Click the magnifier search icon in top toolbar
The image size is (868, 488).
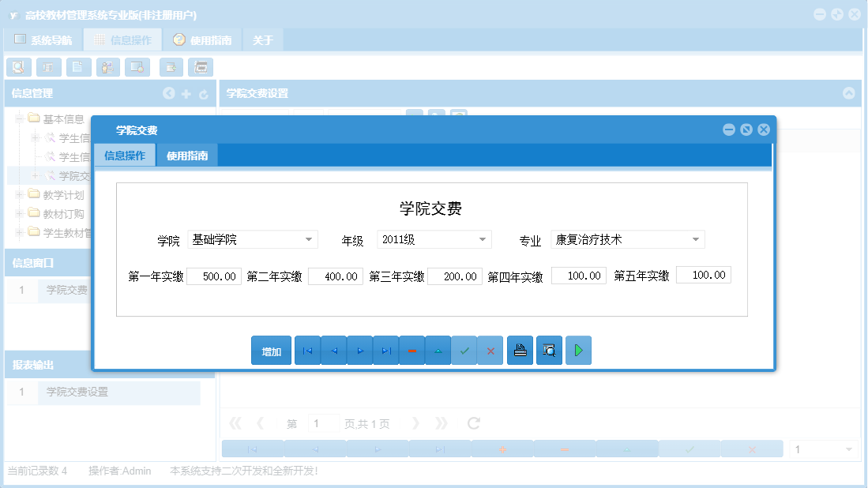[x=18, y=67]
